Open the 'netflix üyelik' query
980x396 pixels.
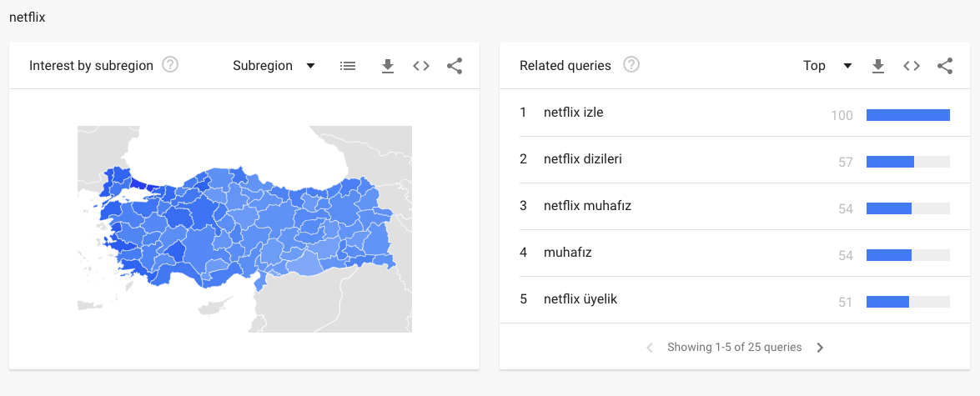pos(580,299)
